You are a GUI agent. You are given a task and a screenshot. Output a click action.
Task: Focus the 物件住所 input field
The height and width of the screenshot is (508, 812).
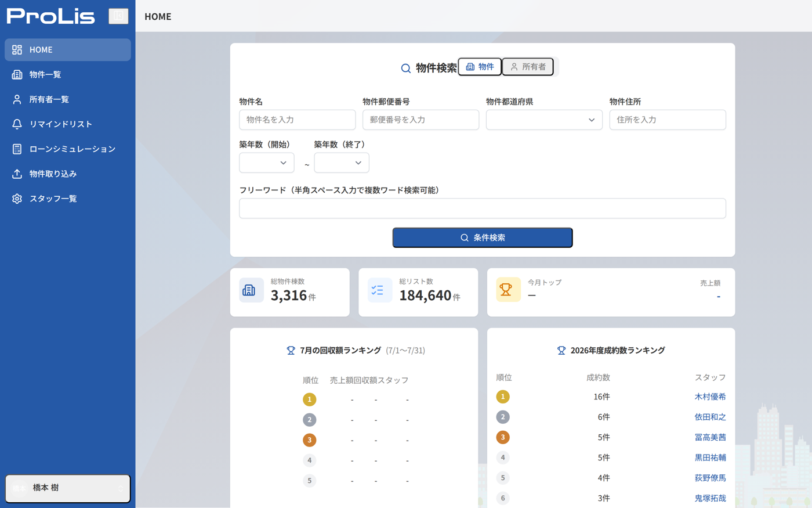coord(668,120)
